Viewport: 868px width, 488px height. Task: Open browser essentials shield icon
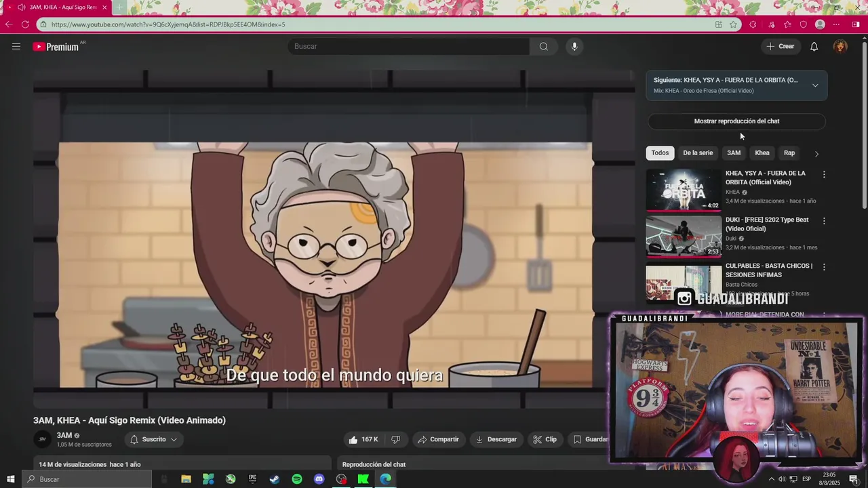(804, 24)
